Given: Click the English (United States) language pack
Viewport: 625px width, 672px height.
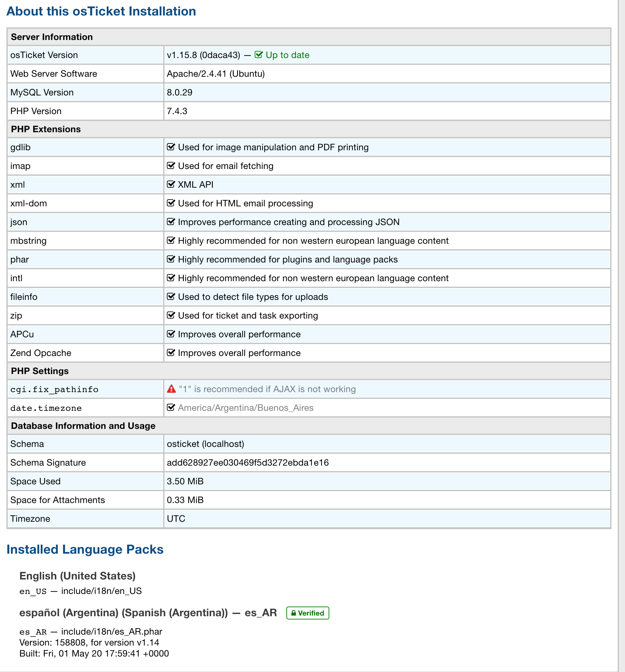Looking at the screenshot, I should tap(77, 576).
